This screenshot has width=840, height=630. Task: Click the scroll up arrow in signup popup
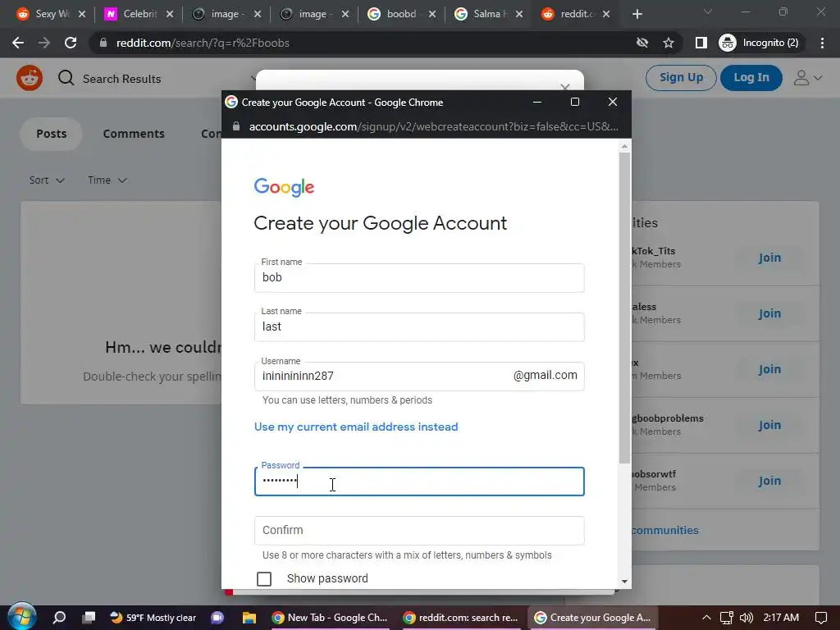coord(624,146)
